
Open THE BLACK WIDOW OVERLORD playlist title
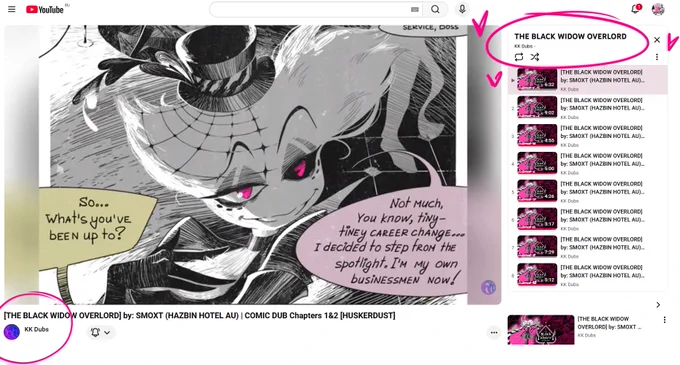click(570, 36)
